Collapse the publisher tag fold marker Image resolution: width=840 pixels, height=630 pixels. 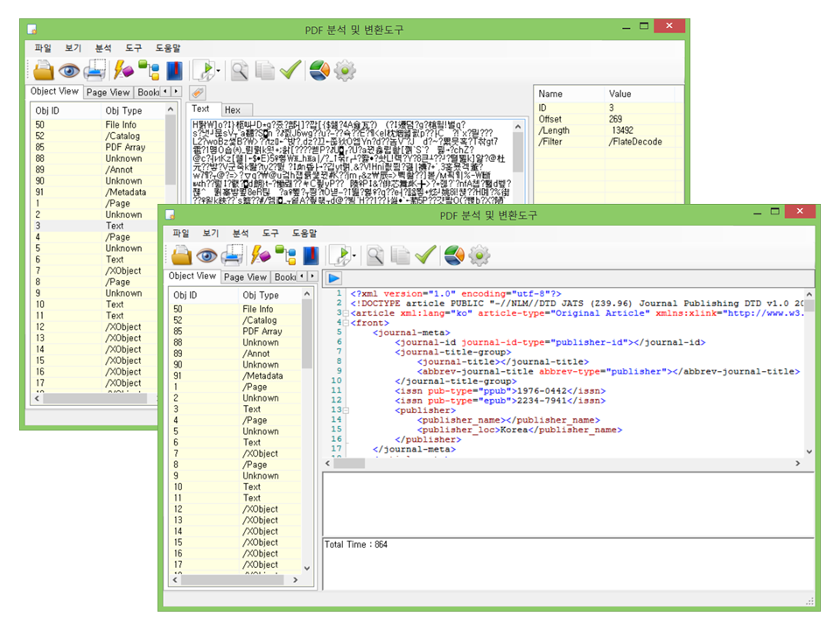346,411
